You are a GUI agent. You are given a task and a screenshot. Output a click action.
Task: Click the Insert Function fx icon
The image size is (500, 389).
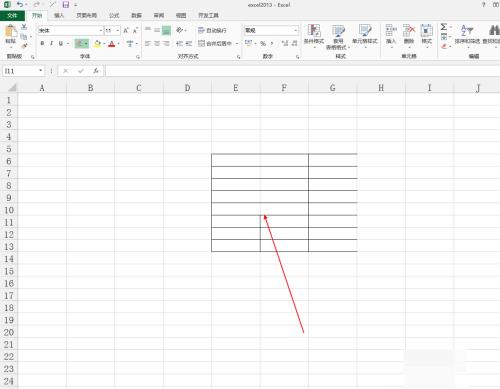[96, 71]
